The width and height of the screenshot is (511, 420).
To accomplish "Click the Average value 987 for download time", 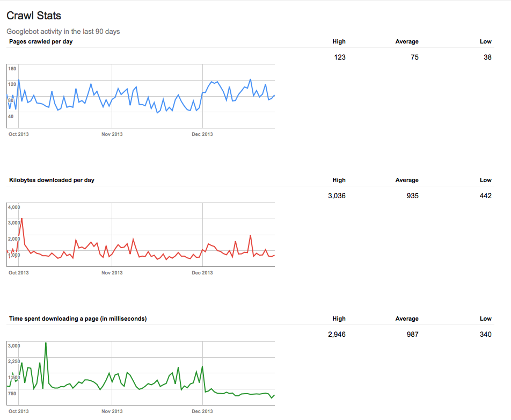I will click(412, 334).
